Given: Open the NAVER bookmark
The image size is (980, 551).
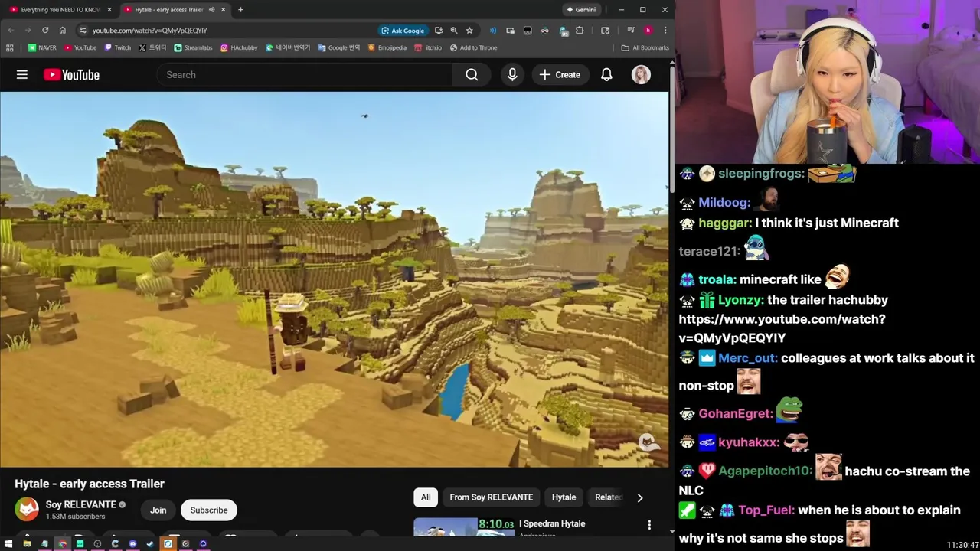Looking at the screenshot, I should point(41,47).
